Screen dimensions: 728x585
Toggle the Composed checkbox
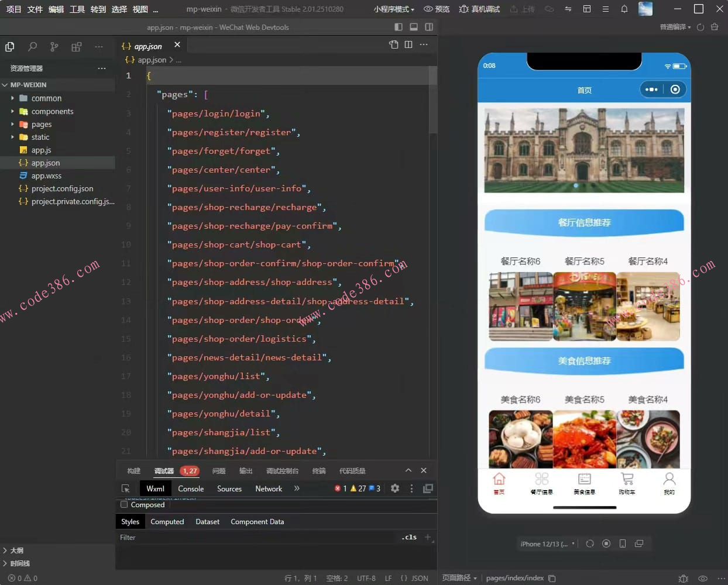(x=124, y=504)
